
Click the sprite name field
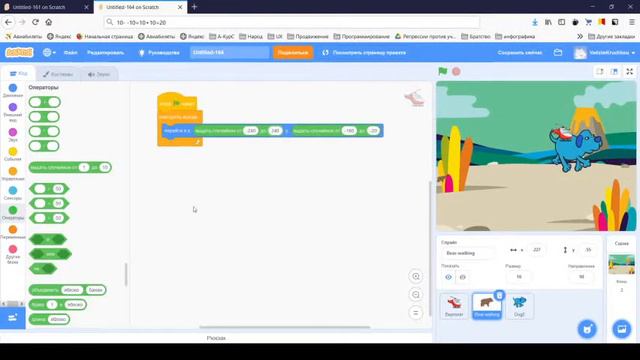click(x=468, y=253)
